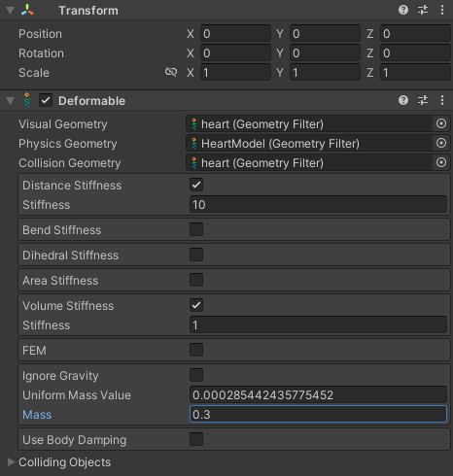Click the Uniform Mass Value field
Image resolution: width=453 pixels, height=476 pixels.
pos(318,394)
